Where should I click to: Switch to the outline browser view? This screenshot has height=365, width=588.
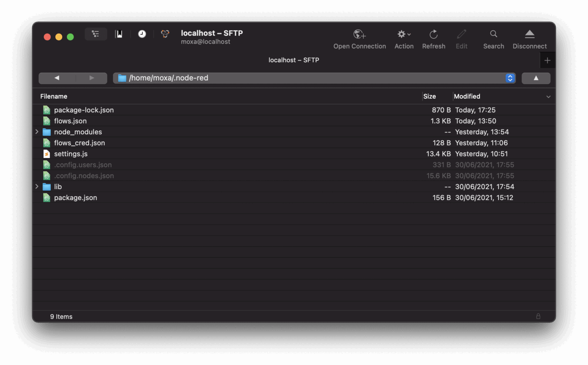point(96,34)
